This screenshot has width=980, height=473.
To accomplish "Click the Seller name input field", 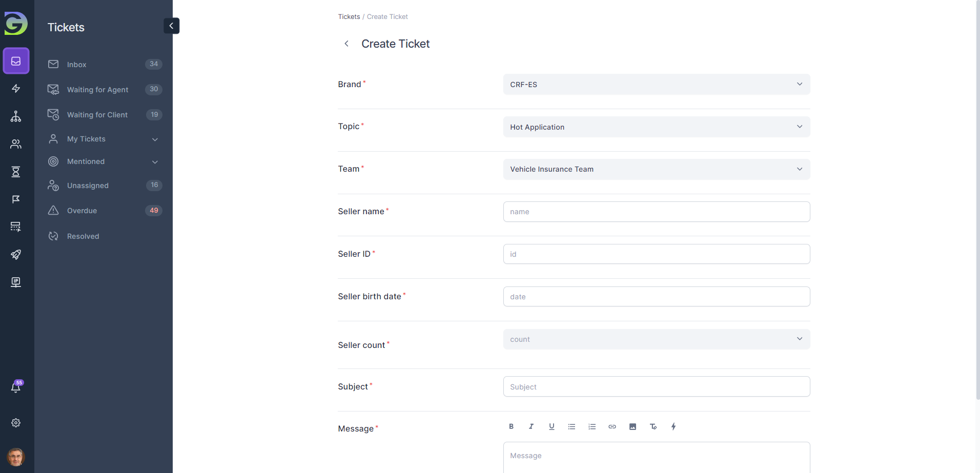I will pyautogui.click(x=656, y=212).
